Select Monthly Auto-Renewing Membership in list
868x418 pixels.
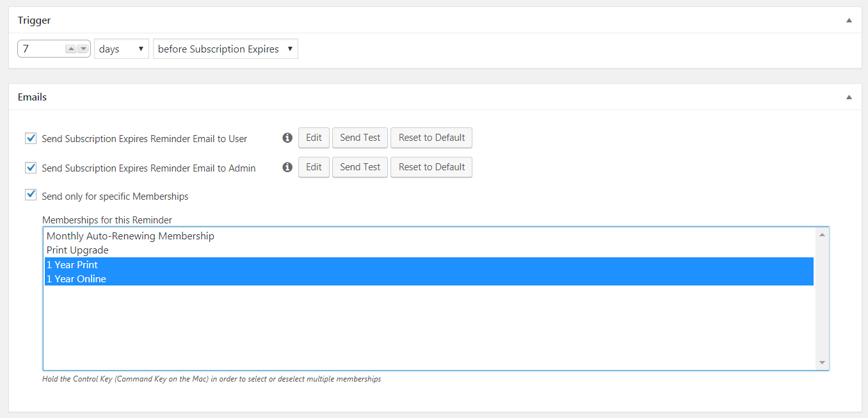tap(429, 236)
